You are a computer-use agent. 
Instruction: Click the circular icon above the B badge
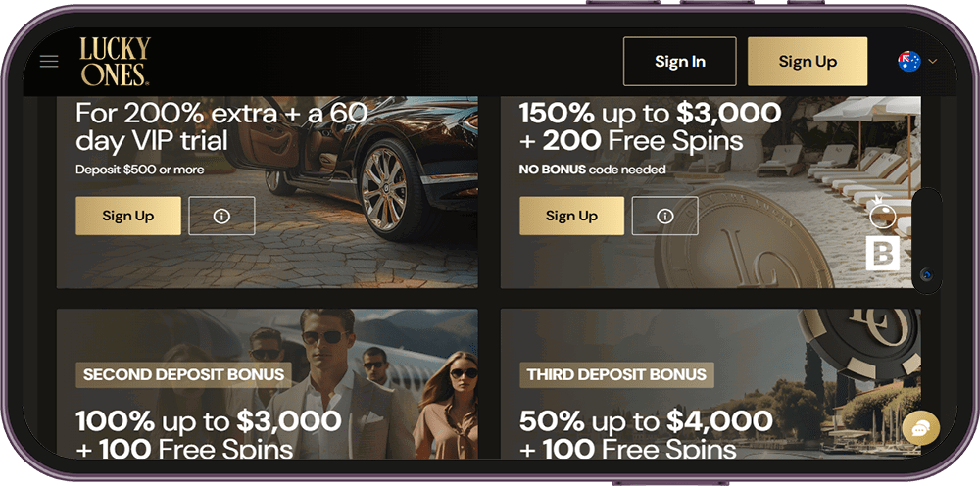point(883,216)
